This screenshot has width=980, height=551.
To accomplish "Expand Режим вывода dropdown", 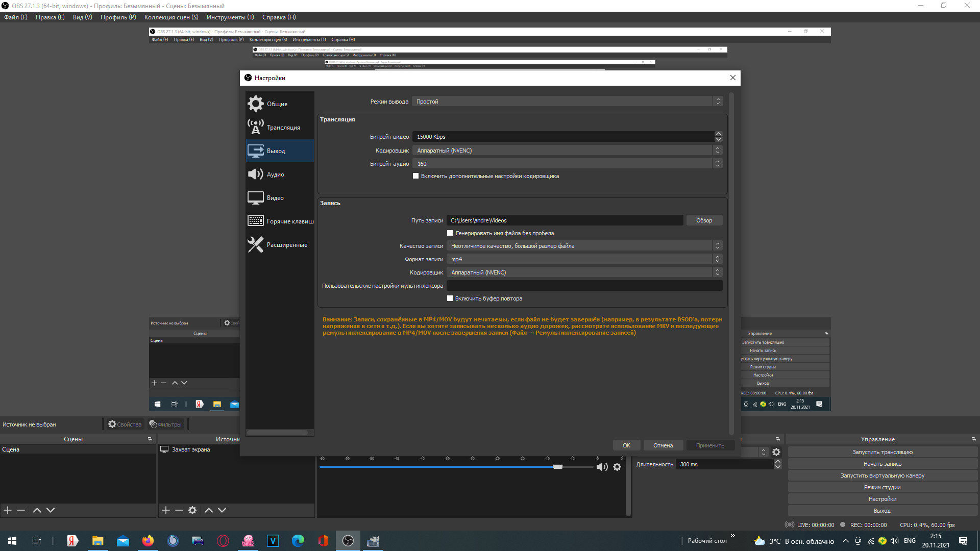I will (567, 102).
